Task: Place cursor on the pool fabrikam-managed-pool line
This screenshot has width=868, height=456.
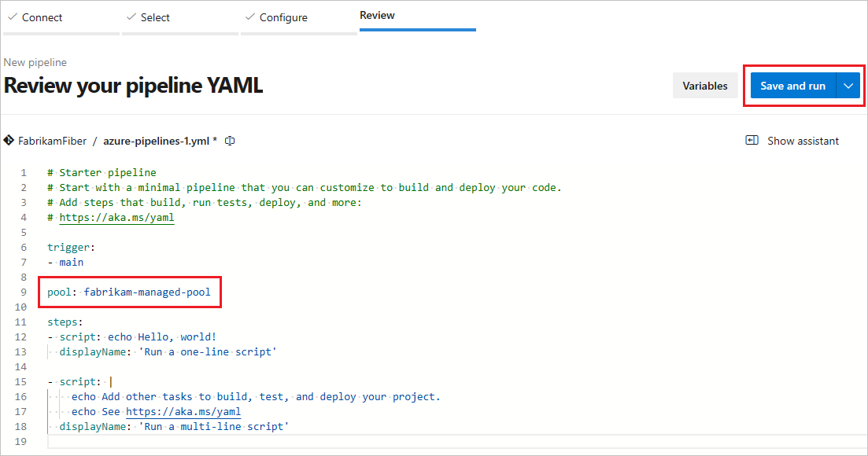Action: [x=129, y=292]
